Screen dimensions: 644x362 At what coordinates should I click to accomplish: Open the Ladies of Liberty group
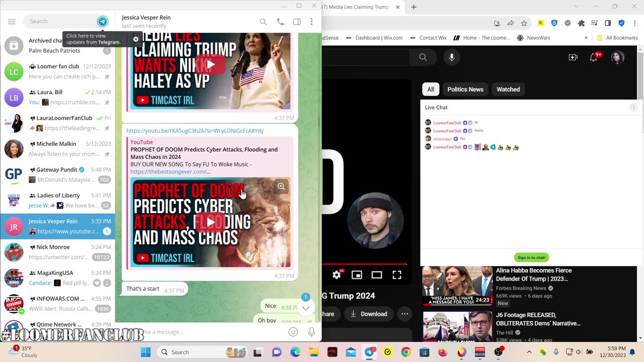tap(57, 201)
